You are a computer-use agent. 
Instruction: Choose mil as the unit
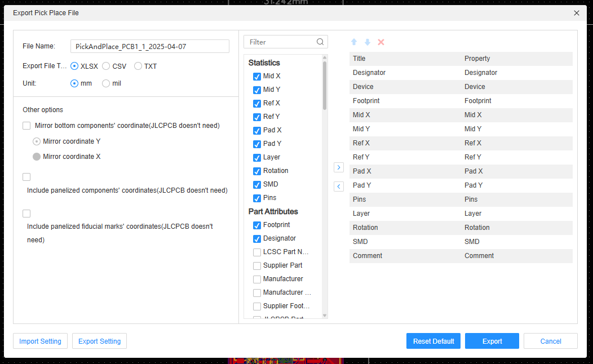click(107, 83)
